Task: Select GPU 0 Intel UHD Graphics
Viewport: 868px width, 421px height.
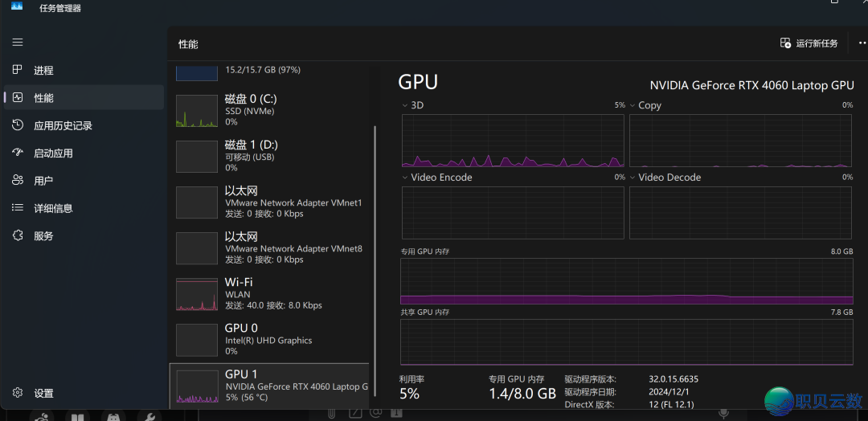Action: (269, 340)
